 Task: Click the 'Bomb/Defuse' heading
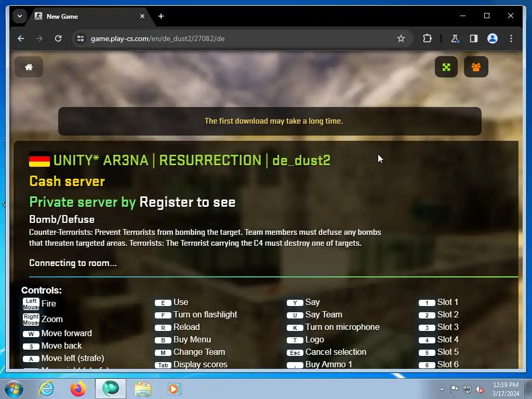click(62, 219)
